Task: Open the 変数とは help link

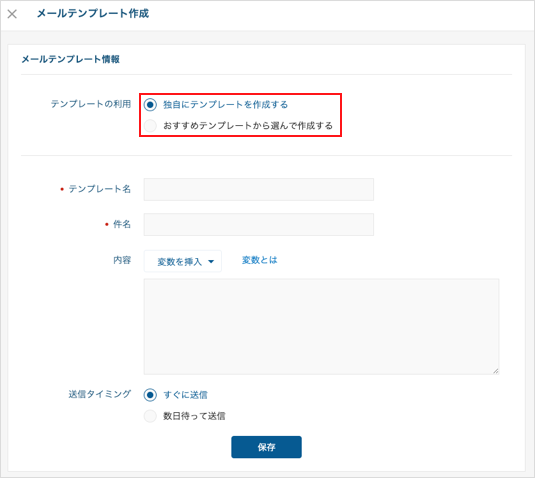Action: coord(260,260)
